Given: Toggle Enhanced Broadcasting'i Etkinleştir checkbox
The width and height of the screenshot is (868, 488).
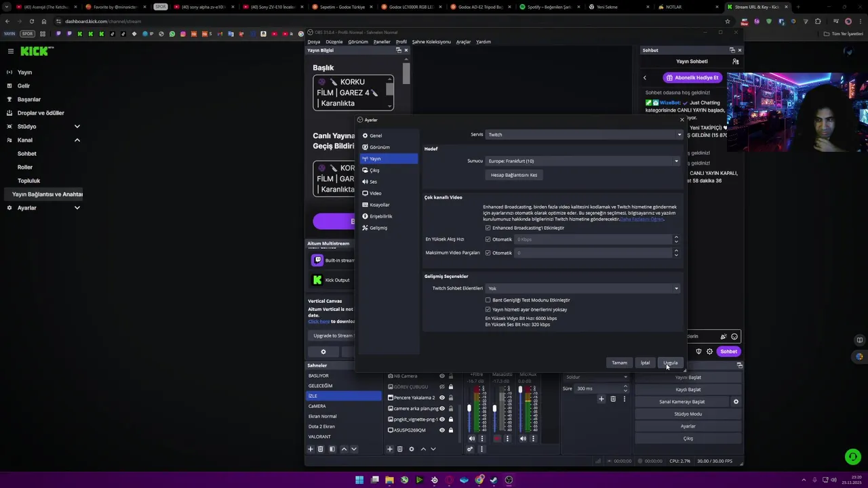Looking at the screenshot, I should point(488,228).
